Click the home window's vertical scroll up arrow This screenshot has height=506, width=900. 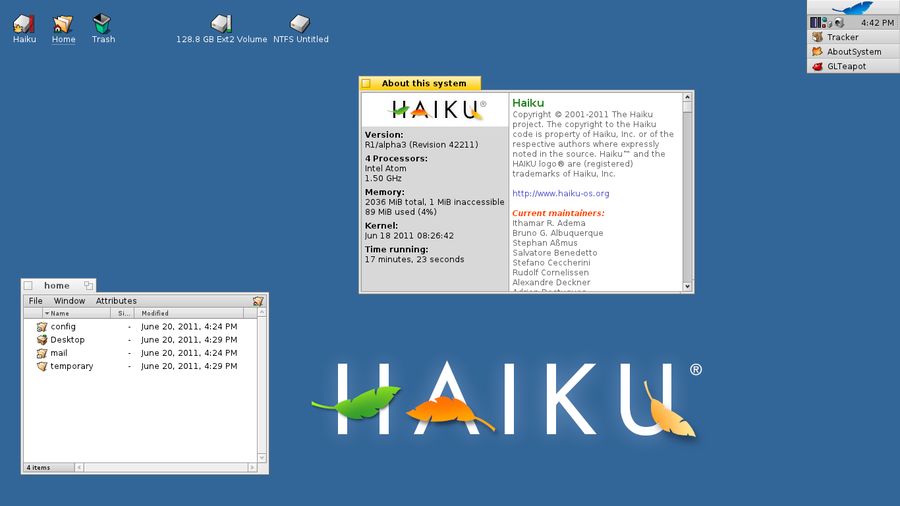coord(262,313)
